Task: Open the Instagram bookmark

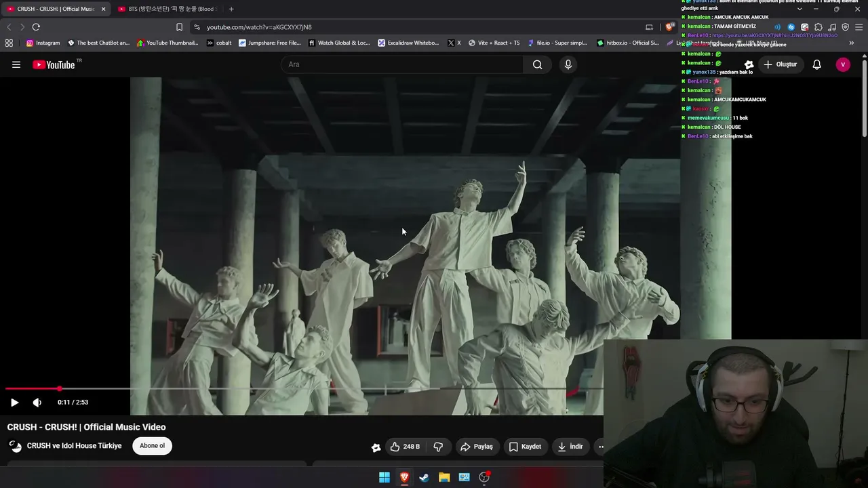Action: click(x=43, y=43)
